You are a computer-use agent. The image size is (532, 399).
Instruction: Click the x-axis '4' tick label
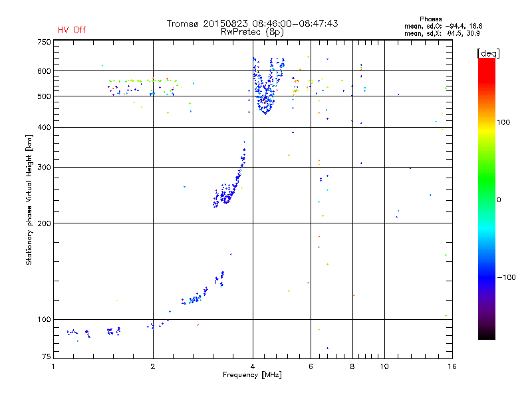coord(253,366)
